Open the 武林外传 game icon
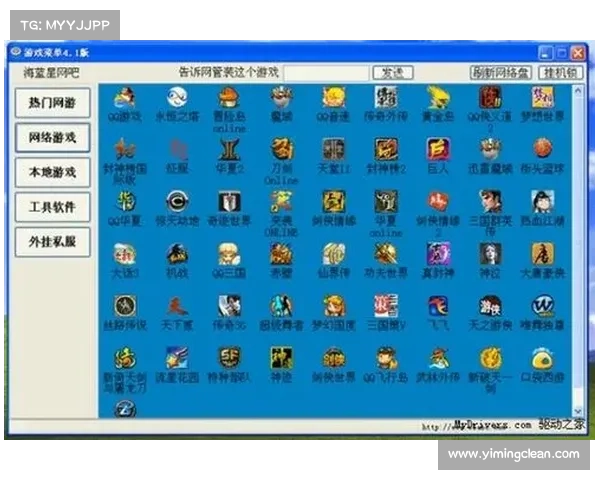Viewport: 600px width, 480px height. tap(438, 358)
